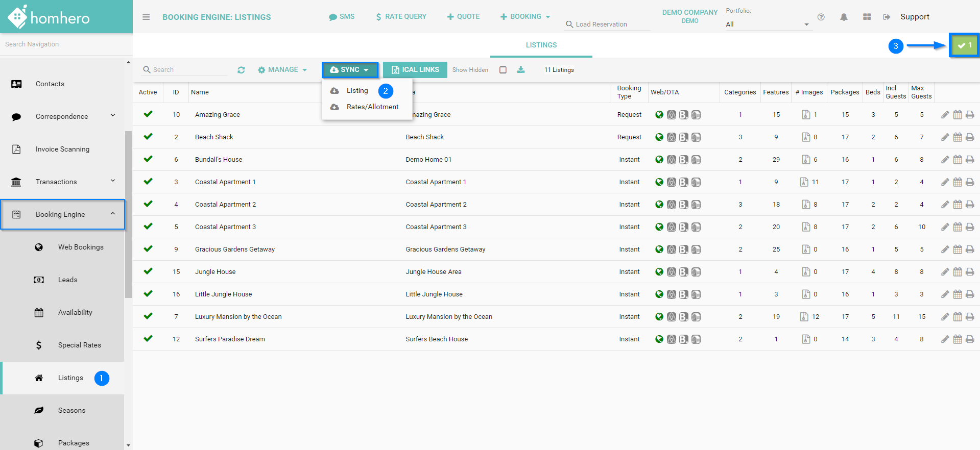Toggle the Active checkmark for Jungle House
The width and height of the screenshot is (980, 450).
(148, 271)
